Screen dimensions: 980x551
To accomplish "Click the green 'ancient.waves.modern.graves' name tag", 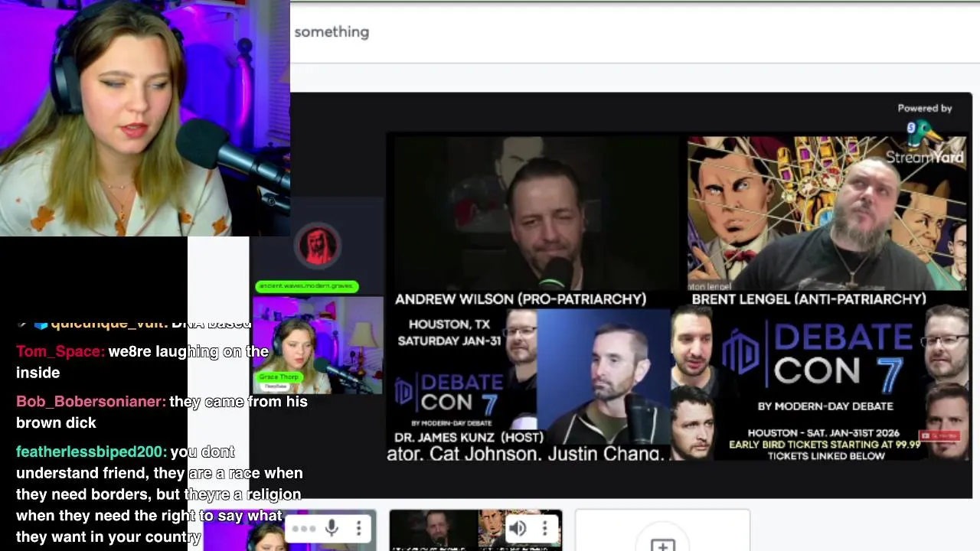I will click(307, 286).
